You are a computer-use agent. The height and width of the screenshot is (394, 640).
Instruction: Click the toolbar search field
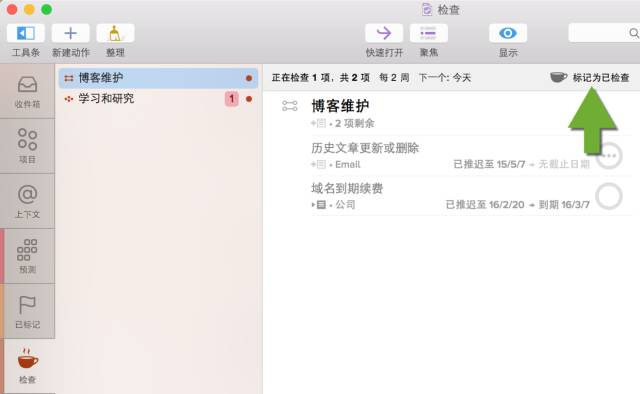(x=604, y=33)
